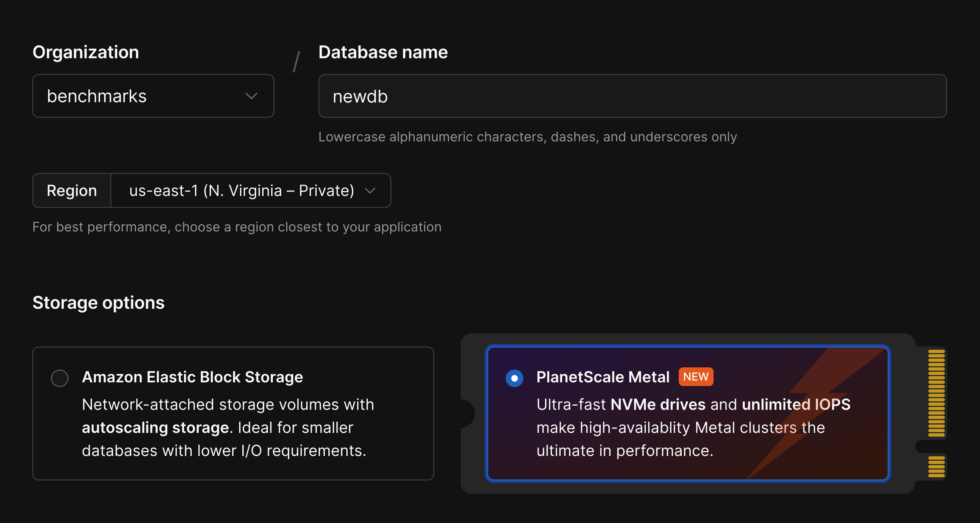The image size is (980, 523).
Task: Click the tall gold connector pins on the SSD
Action: point(936,393)
